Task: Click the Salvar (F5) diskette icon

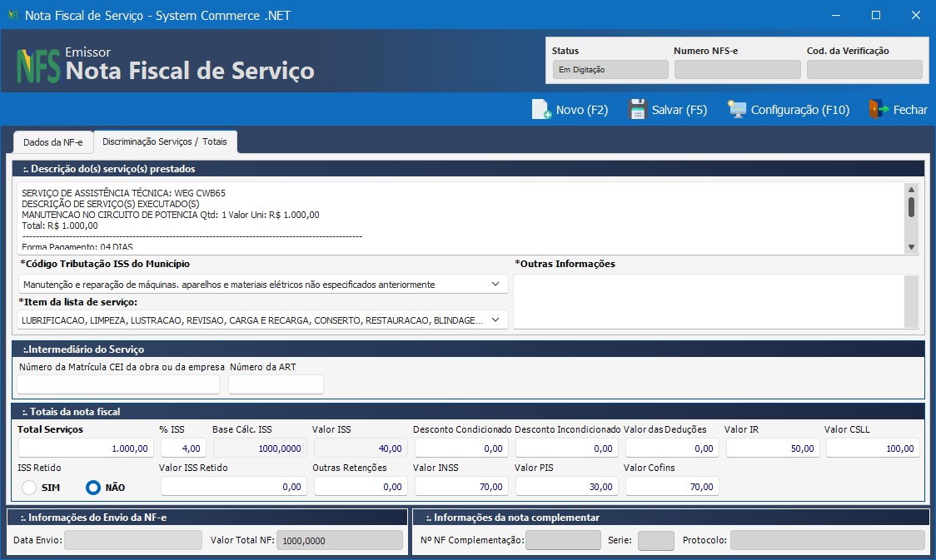Action: tap(638, 109)
